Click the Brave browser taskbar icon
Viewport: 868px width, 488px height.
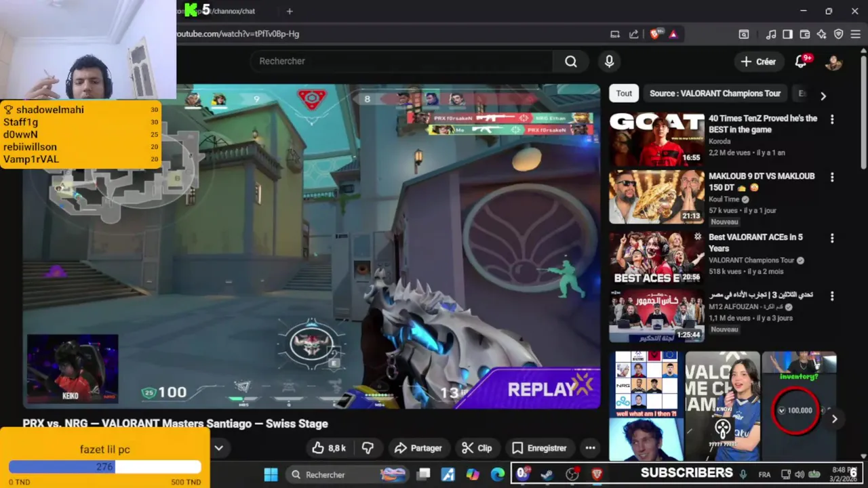(597, 474)
